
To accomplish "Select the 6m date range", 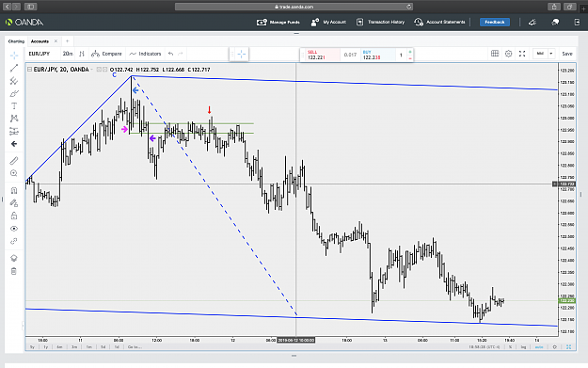I will 59,347.
